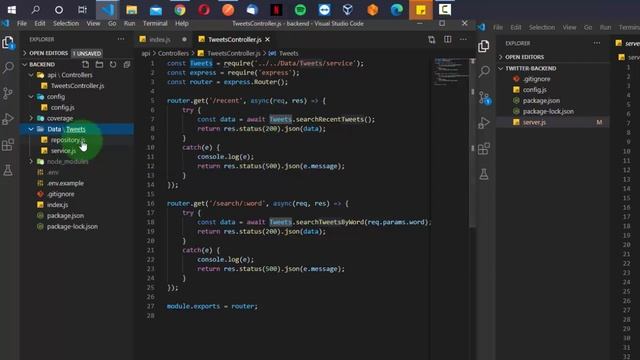Click Open Changes icon in editor toolbar
This screenshot has width=640, height=360.
[431, 40]
